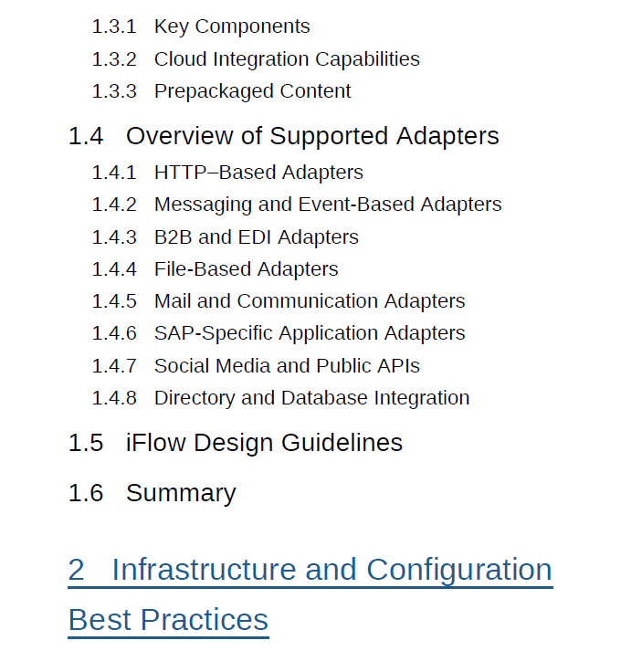The height and width of the screenshot is (672, 621).
Task: Navigate to B2B and EDI Adapters
Action: click(256, 237)
